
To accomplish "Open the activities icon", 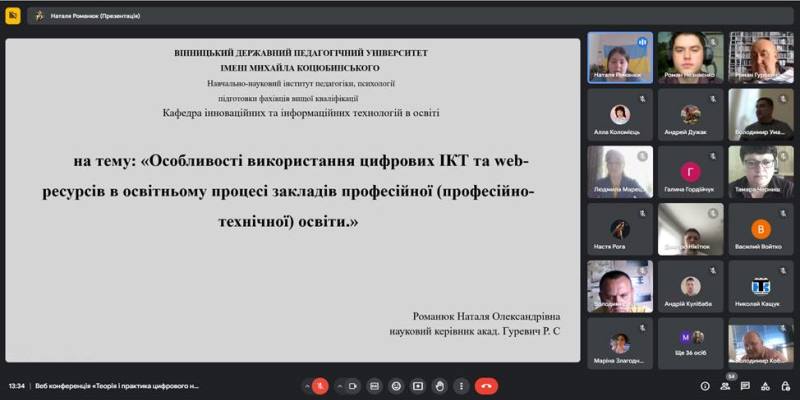I will pyautogui.click(x=765, y=386).
